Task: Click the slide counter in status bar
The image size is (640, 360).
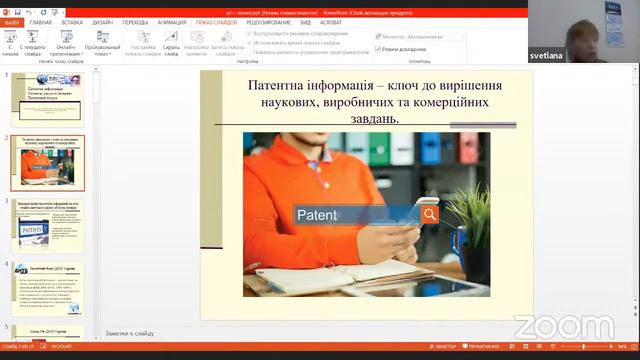Action: (x=18, y=347)
